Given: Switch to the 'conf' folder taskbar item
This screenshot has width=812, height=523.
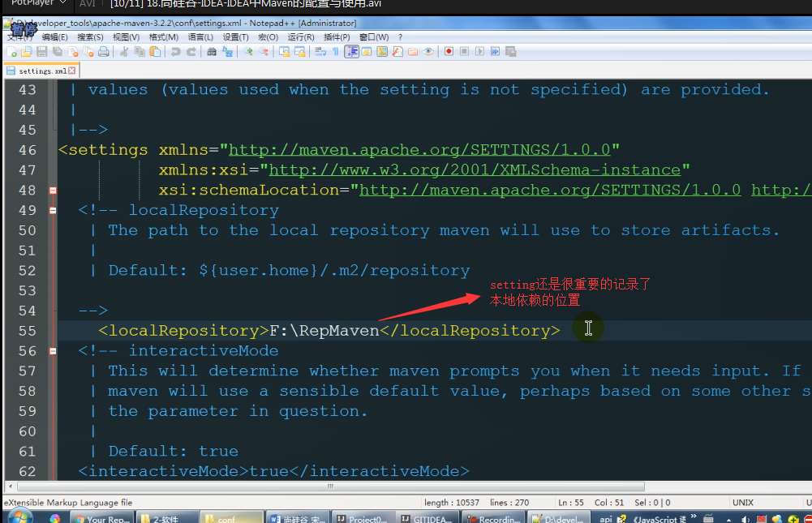Looking at the screenshot, I should pyautogui.click(x=231, y=518).
